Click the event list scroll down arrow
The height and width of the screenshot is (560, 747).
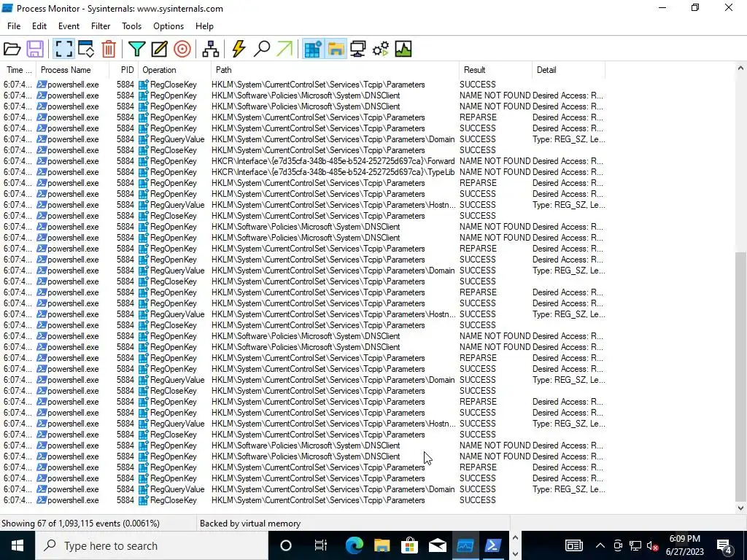[x=740, y=508]
